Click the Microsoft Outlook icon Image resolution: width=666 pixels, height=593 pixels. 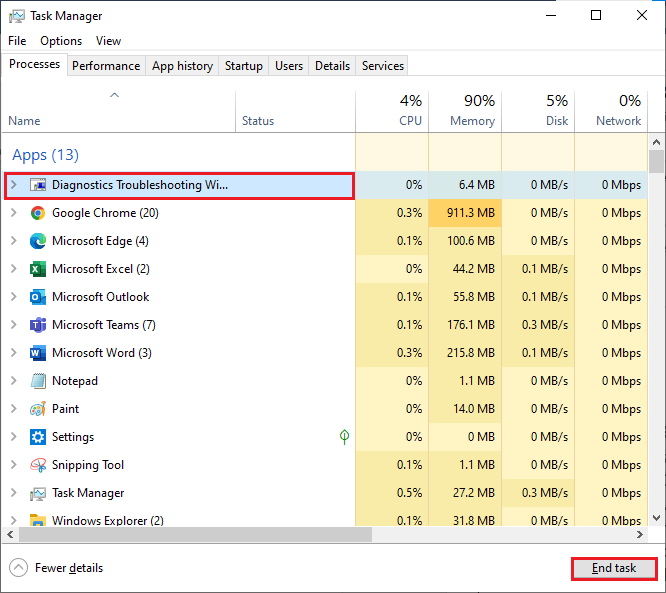coord(38,297)
